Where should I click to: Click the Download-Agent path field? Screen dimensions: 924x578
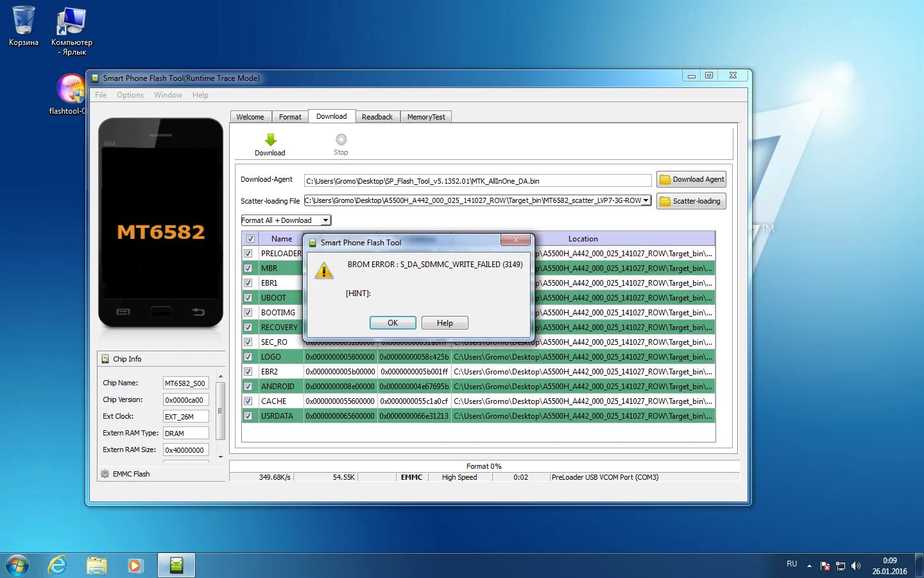(x=478, y=180)
